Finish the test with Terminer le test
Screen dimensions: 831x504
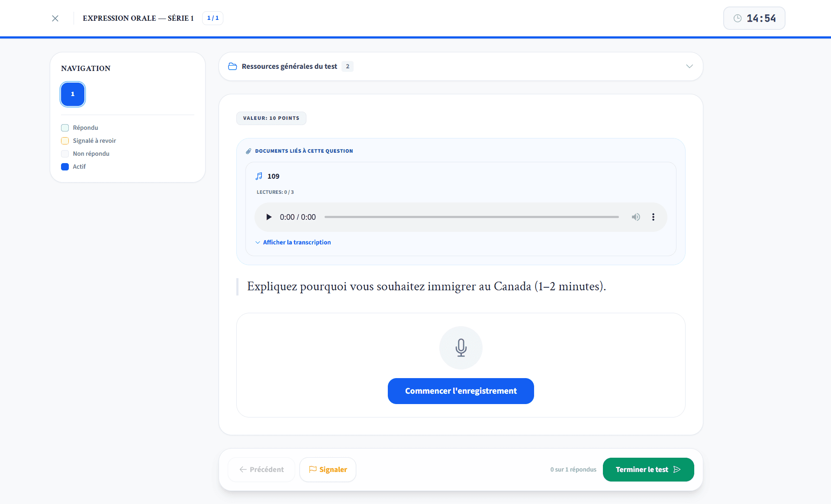[x=648, y=469]
